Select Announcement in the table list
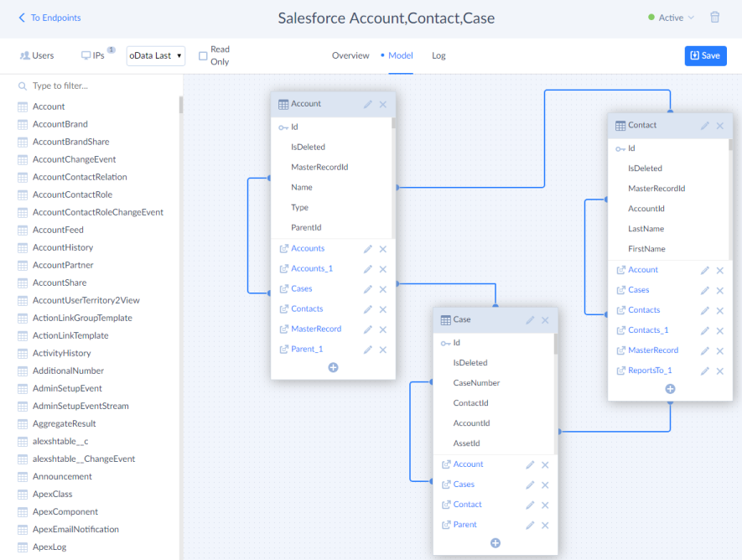The image size is (742, 560). pos(62,476)
